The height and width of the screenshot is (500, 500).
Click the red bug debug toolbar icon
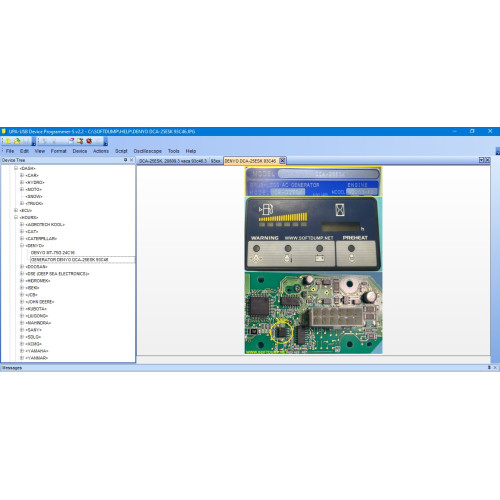pyautogui.click(x=89, y=141)
